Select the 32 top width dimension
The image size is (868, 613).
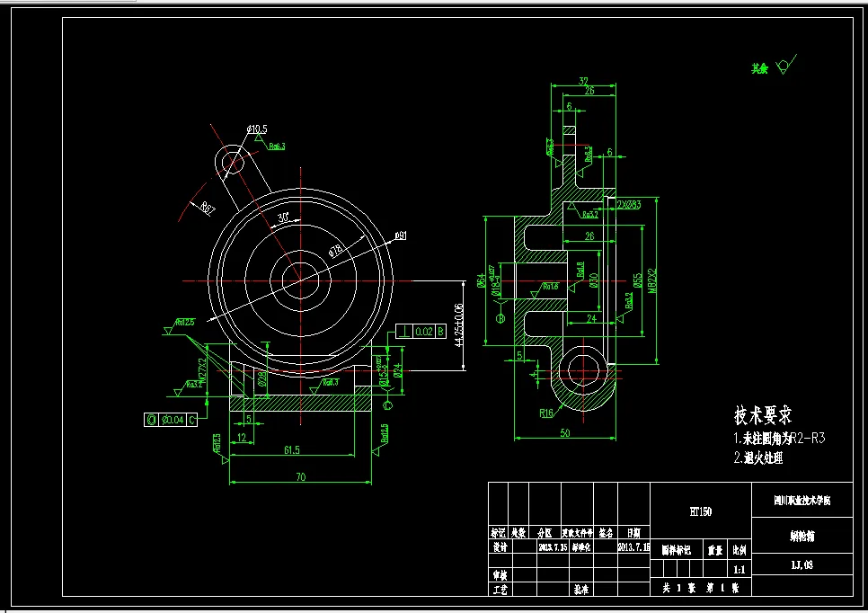(583, 81)
